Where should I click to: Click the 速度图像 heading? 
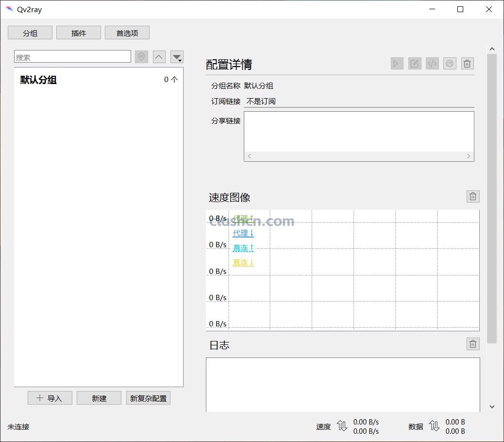230,197
